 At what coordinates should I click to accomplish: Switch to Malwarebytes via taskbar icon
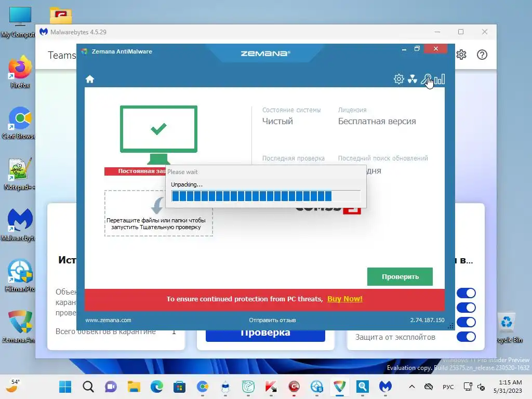click(x=385, y=387)
